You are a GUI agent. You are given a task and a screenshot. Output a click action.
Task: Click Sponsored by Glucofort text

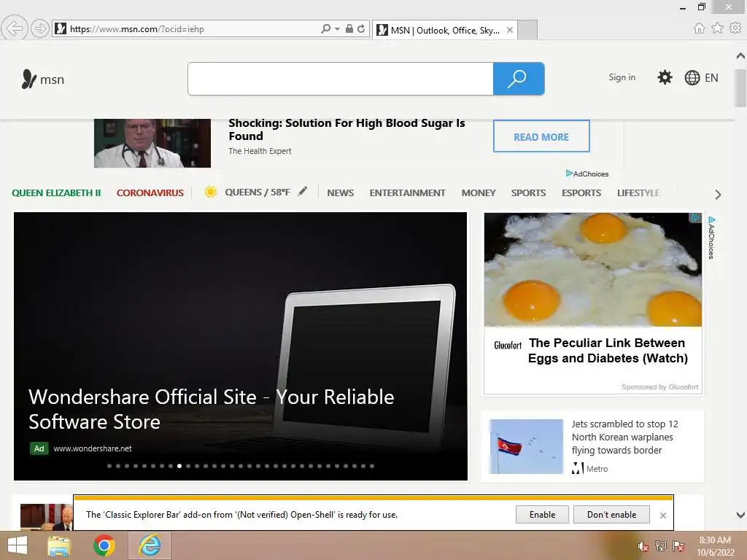(659, 387)
